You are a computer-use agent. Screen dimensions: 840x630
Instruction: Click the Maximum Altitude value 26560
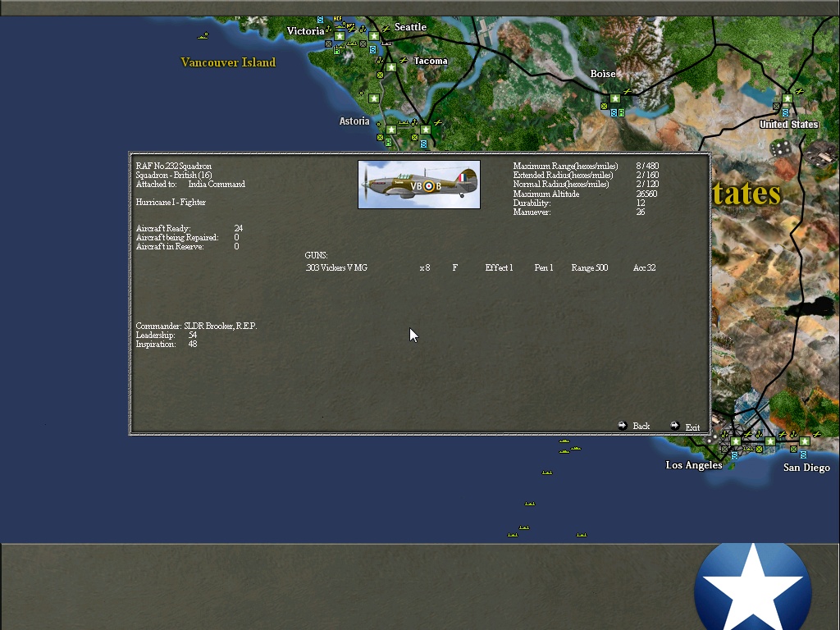(x=646, y=194)
